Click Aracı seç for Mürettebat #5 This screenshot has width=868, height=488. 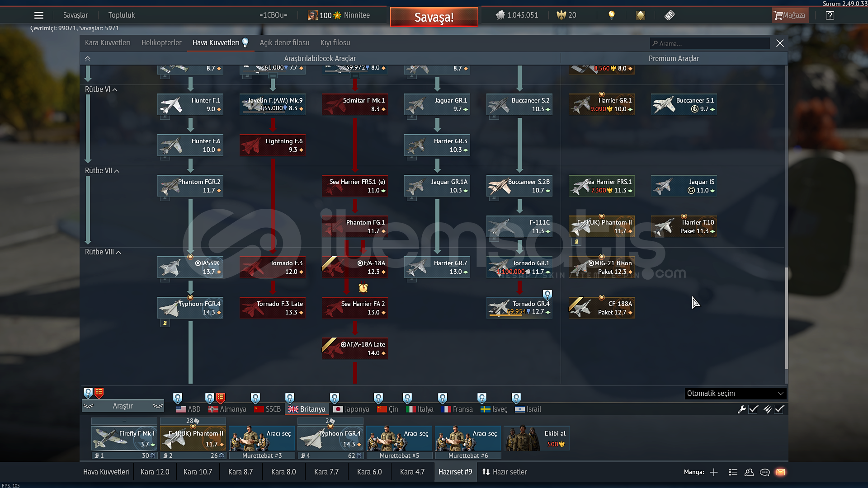coord(399,438)
